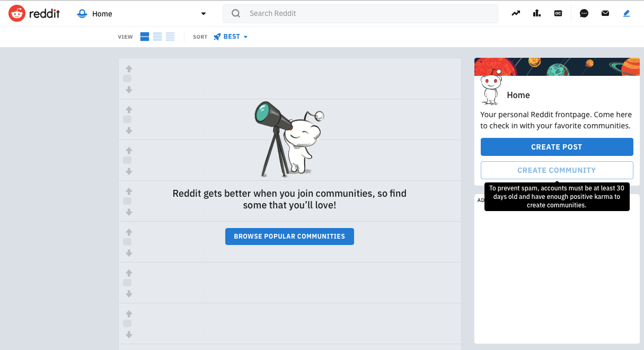Click the Home heading in sidebar
The height and width of the screenshot is (350, 644).
[x=518, y=95]
